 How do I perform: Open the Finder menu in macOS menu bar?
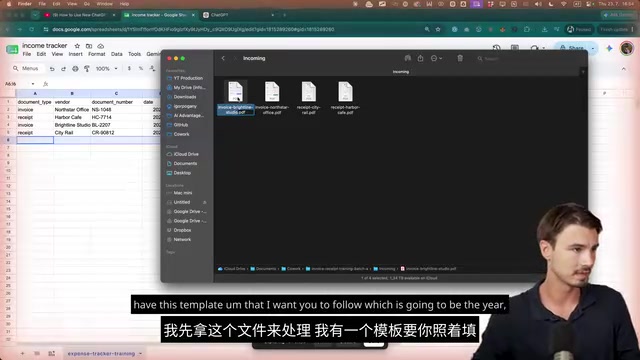(24, 4)
